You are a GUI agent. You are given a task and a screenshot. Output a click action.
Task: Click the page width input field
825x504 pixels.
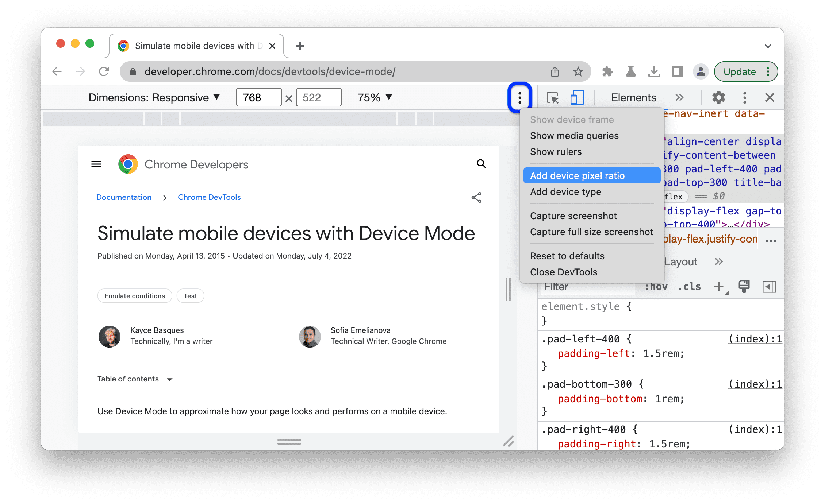(x=257, y=98)
